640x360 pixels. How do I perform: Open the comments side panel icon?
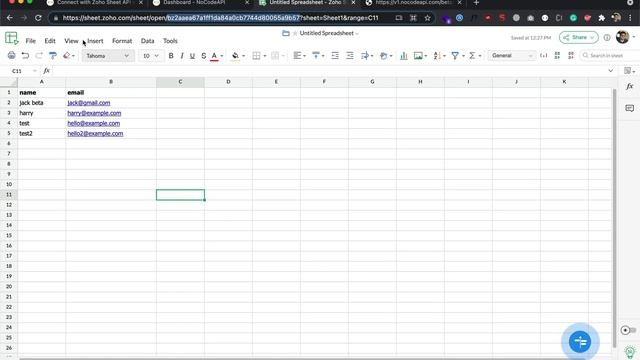pyautogui.click(x=629, y=108)
